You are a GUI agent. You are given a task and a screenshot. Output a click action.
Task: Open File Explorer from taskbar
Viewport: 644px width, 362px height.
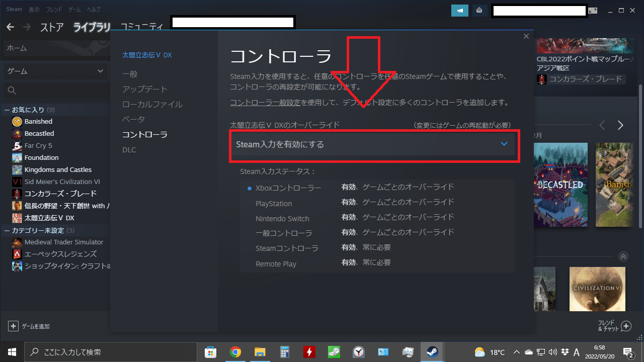click(x=260, y=352)
